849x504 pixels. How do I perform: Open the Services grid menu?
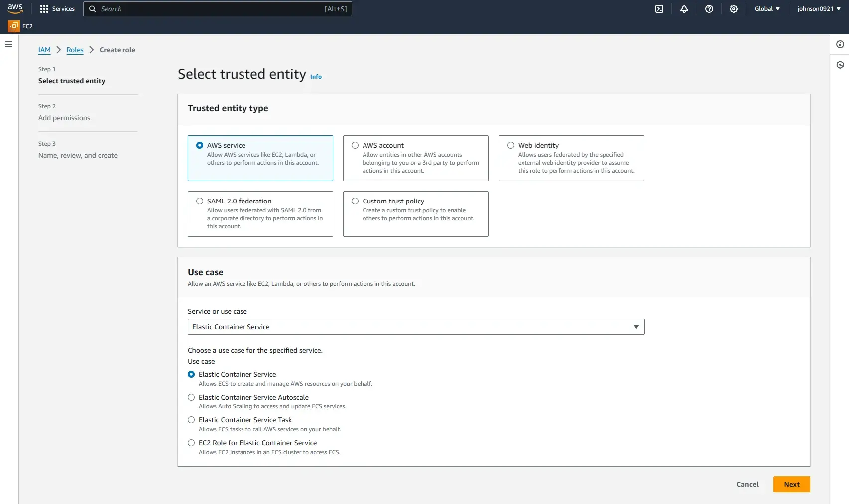[x=56, y=8]
